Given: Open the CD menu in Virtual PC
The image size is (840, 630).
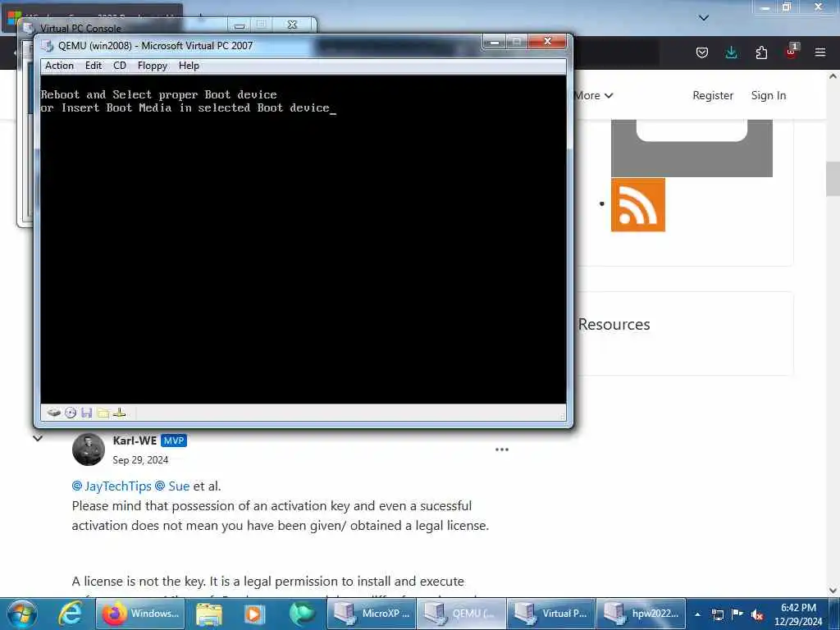Looking at the screenshot, I should pyautogui.click(x=120, y=66).
